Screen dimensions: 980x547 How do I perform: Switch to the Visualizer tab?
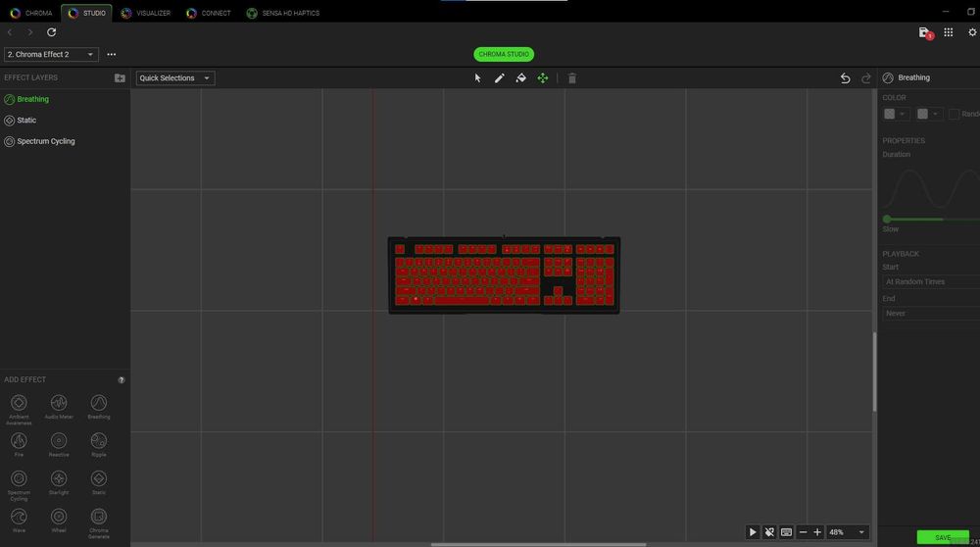point(146,13)
